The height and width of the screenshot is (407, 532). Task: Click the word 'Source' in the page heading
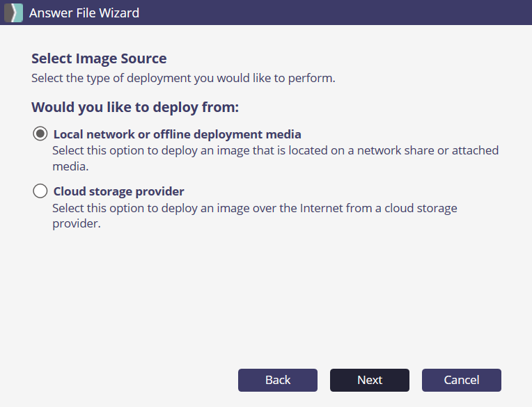[x=144, y=59]
